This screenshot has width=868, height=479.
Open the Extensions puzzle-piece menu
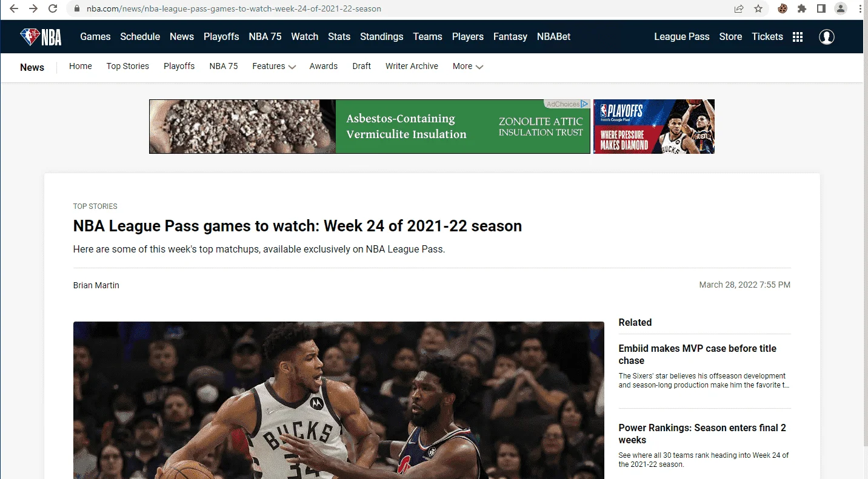[802, 8]
